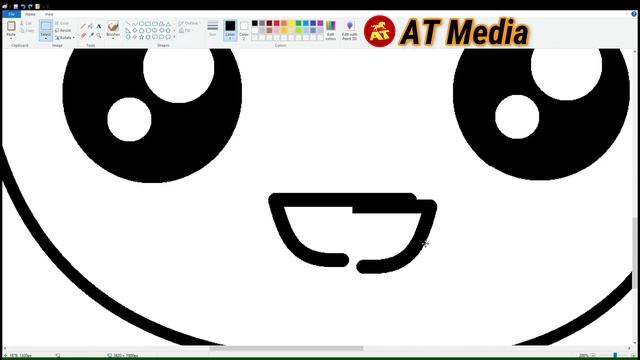Activate the Color 2 button

point(244,30)
